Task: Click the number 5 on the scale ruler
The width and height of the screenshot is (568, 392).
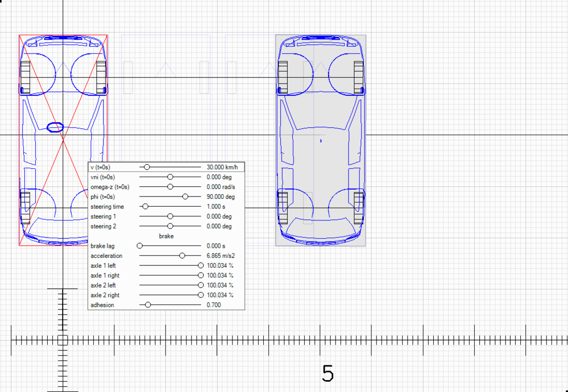Action: coord(327,373)
